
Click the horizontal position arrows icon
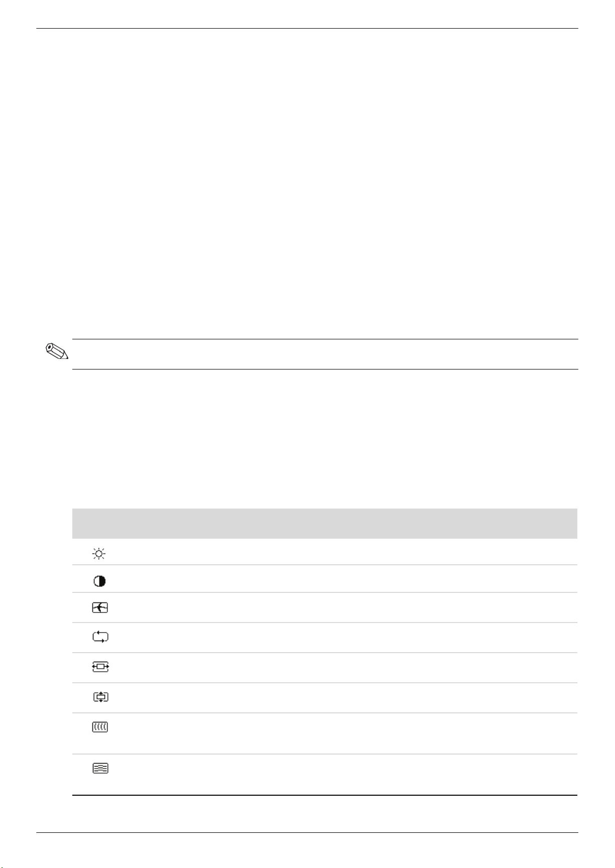(x=100, y=667)
